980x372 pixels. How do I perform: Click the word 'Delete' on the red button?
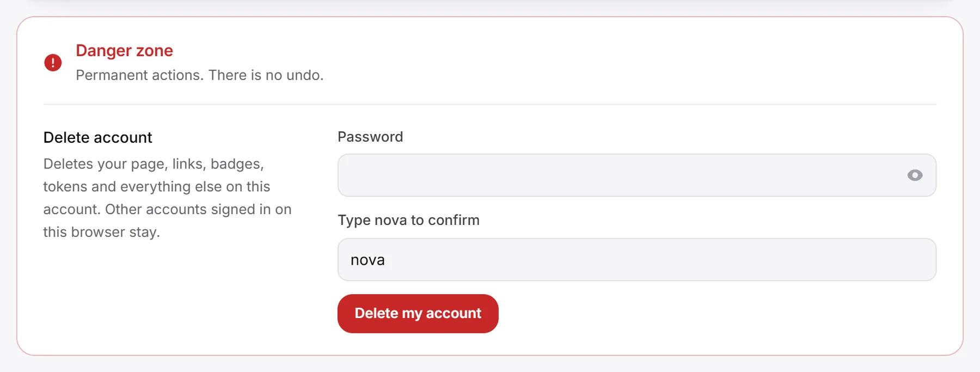coord(376,313)
